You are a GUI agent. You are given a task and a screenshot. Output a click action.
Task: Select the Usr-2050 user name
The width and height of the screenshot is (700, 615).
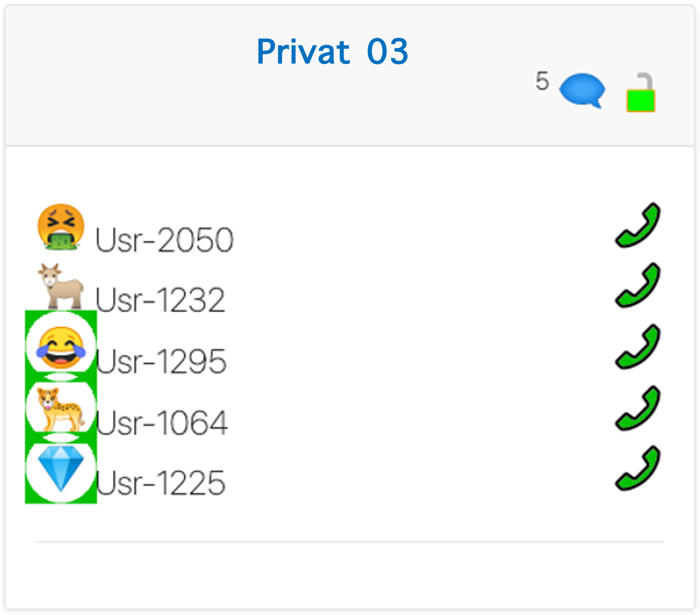pos(164,240)
